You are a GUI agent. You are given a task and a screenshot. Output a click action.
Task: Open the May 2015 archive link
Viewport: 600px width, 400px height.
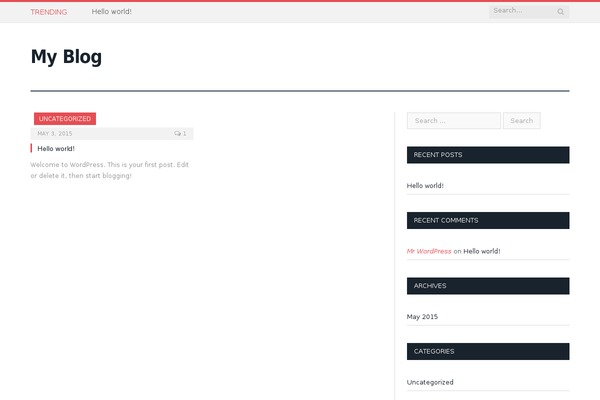pyautogui.click(x=422, y=317)
